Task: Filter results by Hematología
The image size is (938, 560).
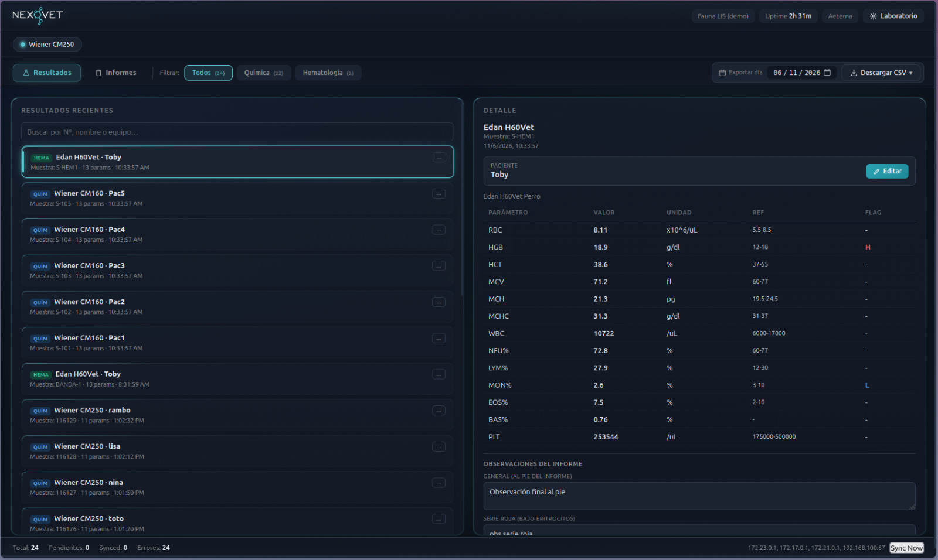Action: pyautogui.click(x=328, y=73)
